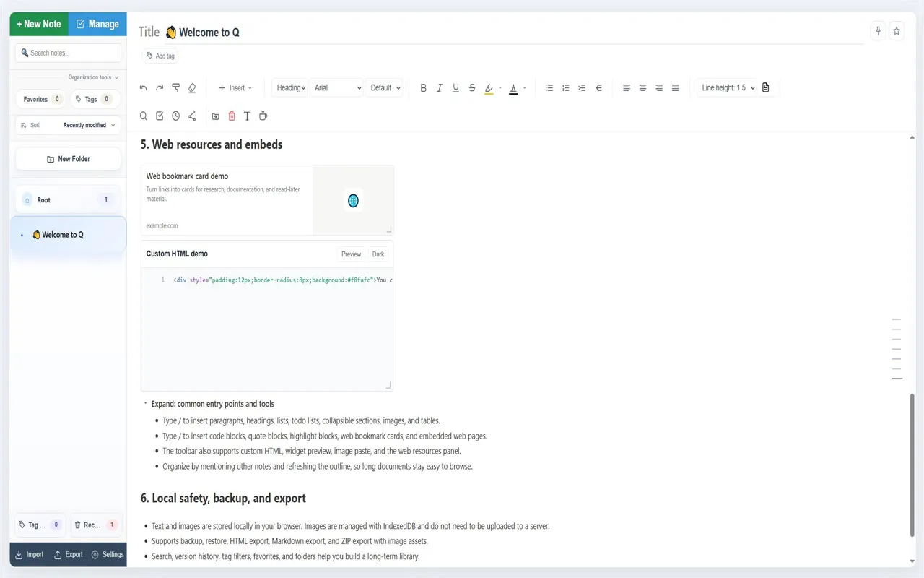Collapse the Welcome to Q tree arrow
The height and width of the screenshot is (578, 924).
point(22,236)
